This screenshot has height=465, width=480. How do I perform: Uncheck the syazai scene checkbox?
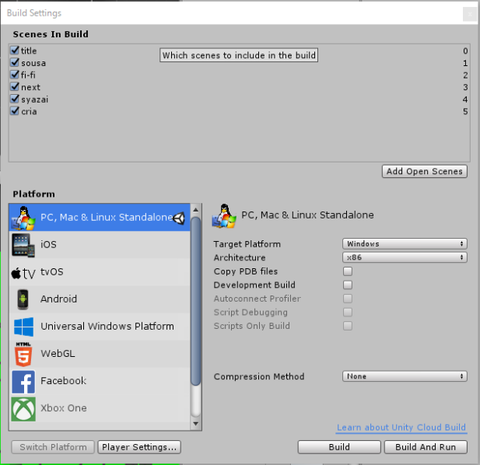pyautogui.click(x=15, y=99)
